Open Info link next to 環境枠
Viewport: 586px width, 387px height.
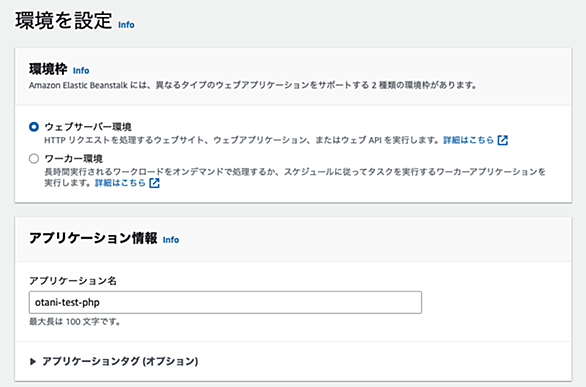point(81,71)
